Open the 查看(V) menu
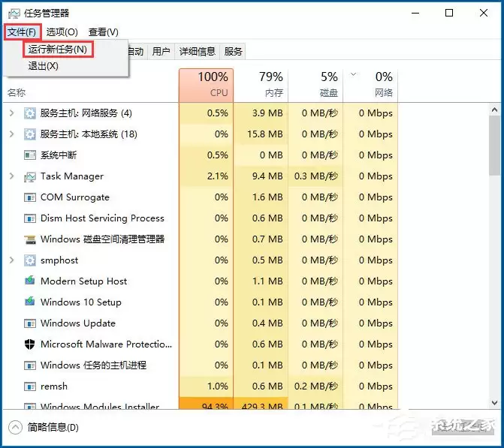The height and width of the screenshot is (448, 504). (104, 32)
